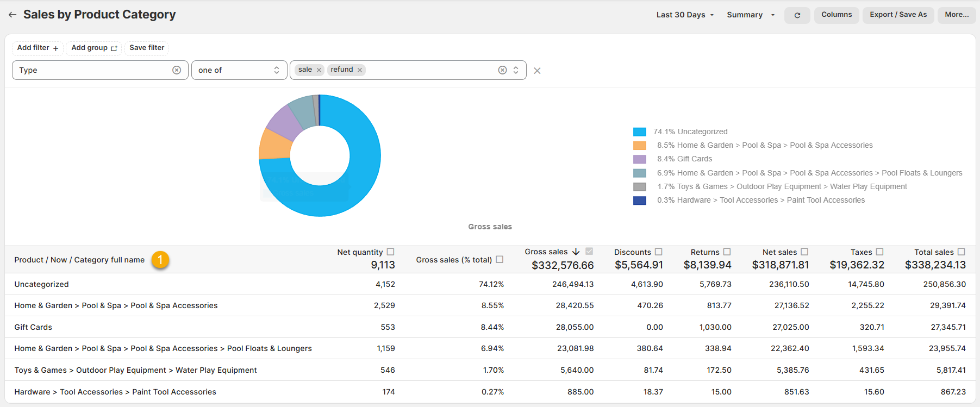Image resolution: width=980 pixels, height=407 pixels.
Task: Click the Gross sales descending sort arrow
Action: pyautogui.click(x=576, y=252)
